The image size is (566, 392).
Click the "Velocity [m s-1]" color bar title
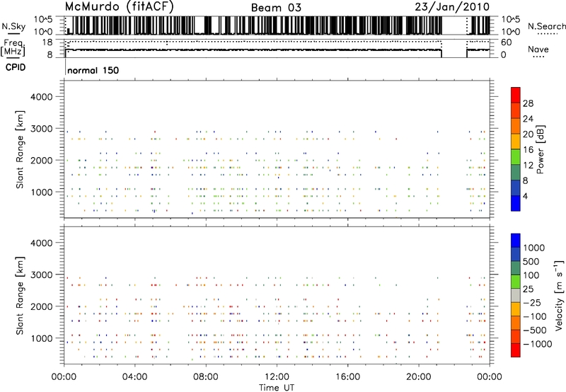[559, 295]
